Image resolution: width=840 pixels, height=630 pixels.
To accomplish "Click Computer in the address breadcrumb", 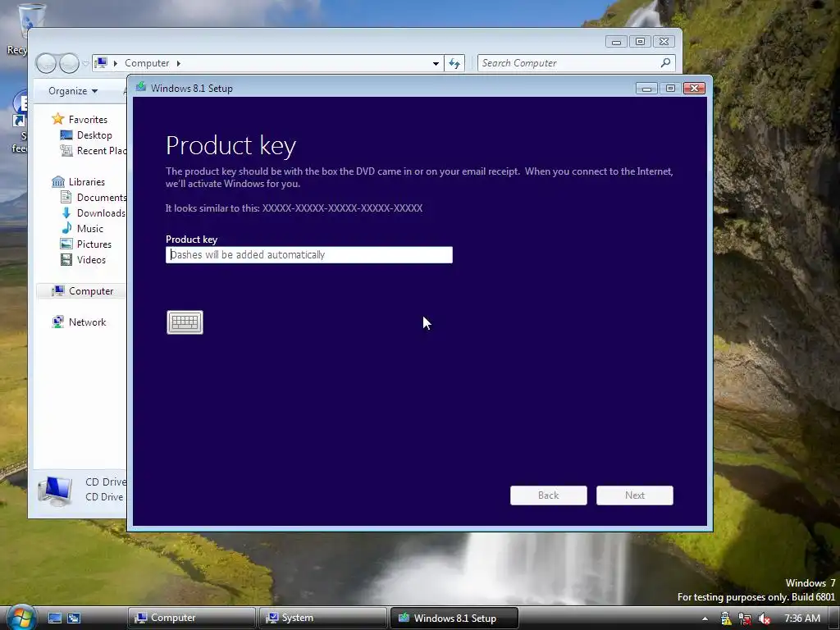I will pos(147,63).
